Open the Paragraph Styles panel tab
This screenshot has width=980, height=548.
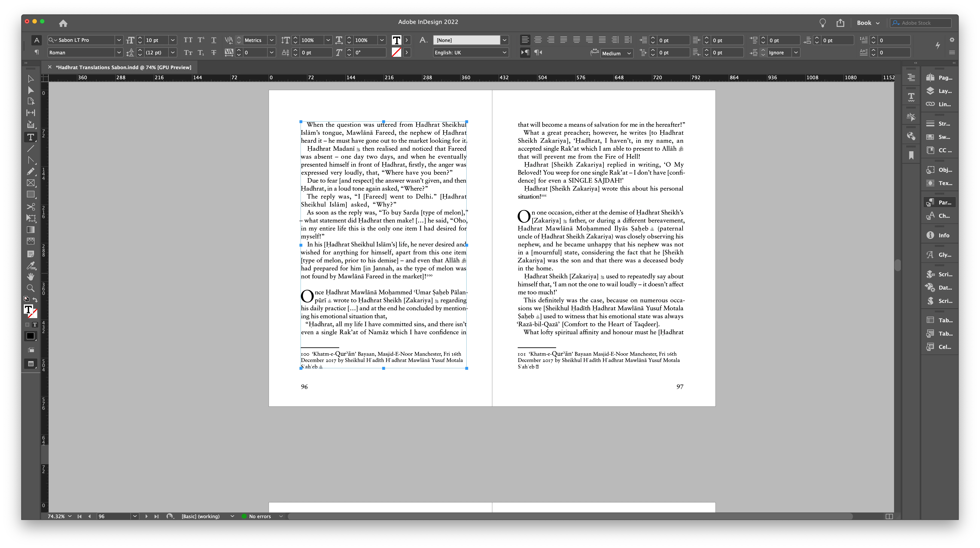tap(939, 202)
